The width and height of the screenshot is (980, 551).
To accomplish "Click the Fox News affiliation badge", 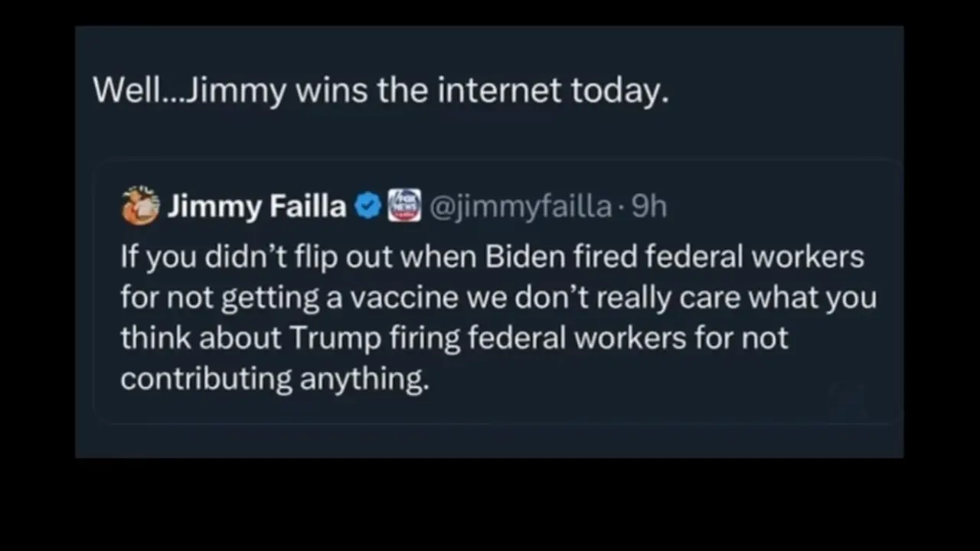I will coord(403,207).
